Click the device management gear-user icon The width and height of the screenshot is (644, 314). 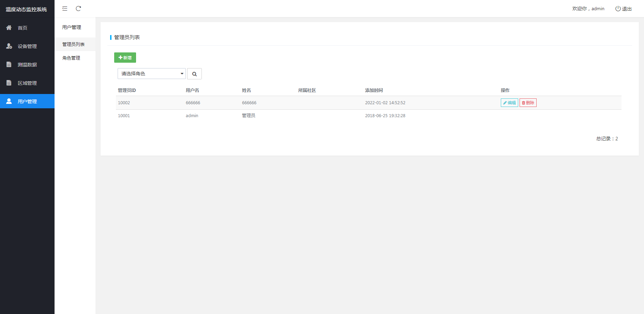(x=9, y=46)
